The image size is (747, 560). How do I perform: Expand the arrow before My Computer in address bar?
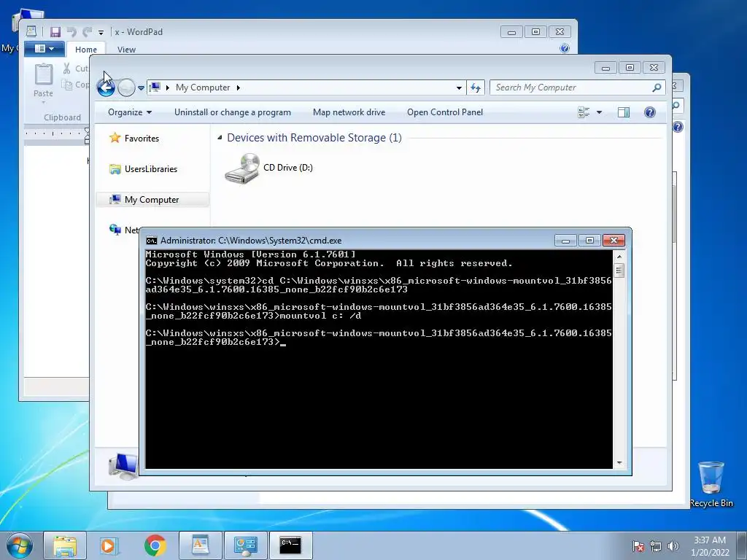coord(168,87)
